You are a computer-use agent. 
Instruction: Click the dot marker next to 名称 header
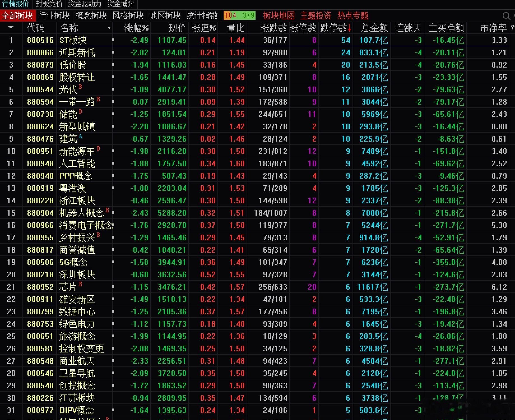pos(109,28)
